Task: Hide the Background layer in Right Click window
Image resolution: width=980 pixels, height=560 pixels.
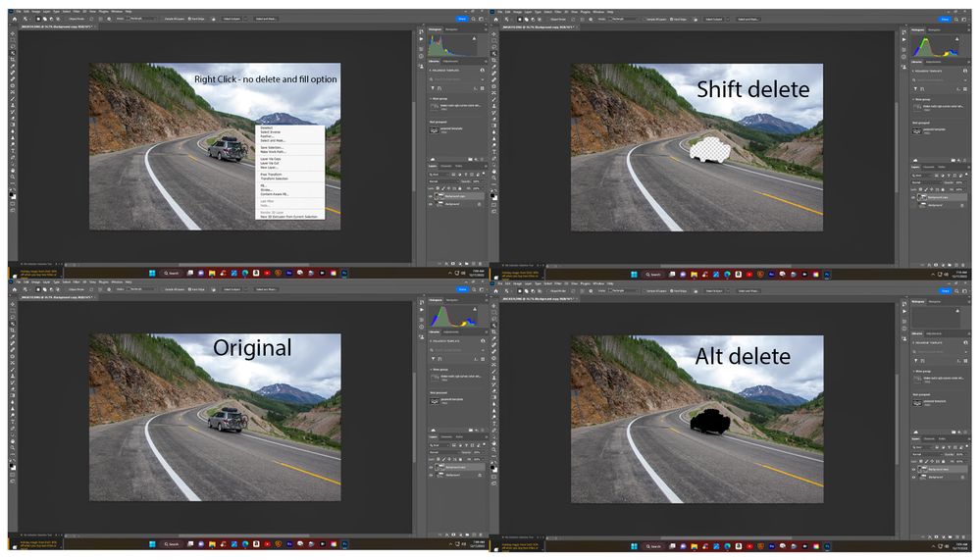Action: [x=431, y=204]
